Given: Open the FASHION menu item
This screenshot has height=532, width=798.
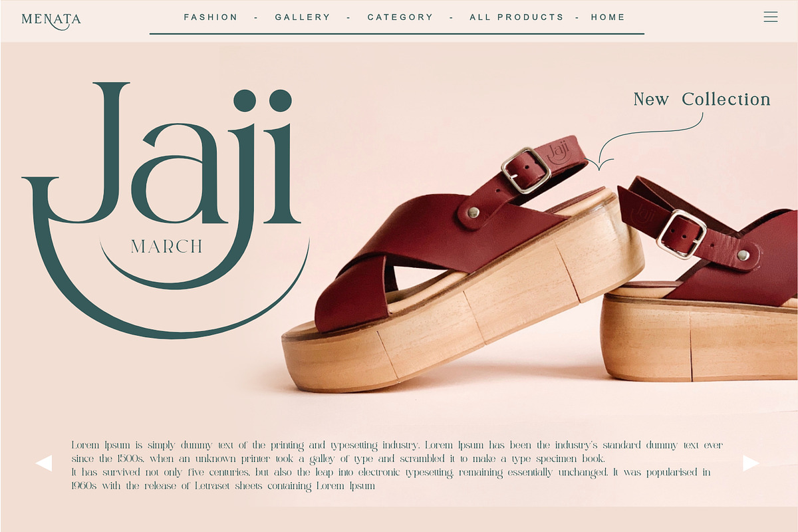Looking at the screenshot, I should (x=211, y=17).
